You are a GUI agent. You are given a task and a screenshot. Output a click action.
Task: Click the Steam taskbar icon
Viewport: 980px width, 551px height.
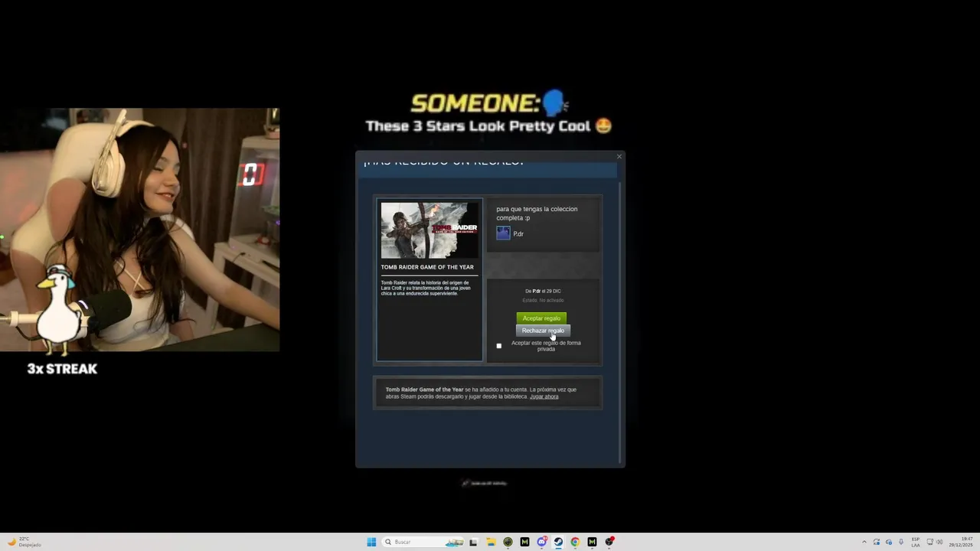coord(558,542)
